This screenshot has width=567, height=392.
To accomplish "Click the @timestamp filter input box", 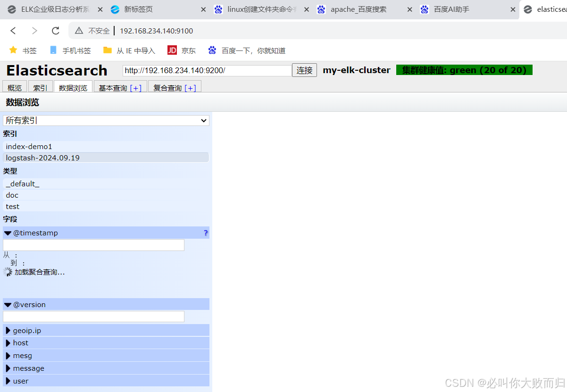I will pos(93,245).
